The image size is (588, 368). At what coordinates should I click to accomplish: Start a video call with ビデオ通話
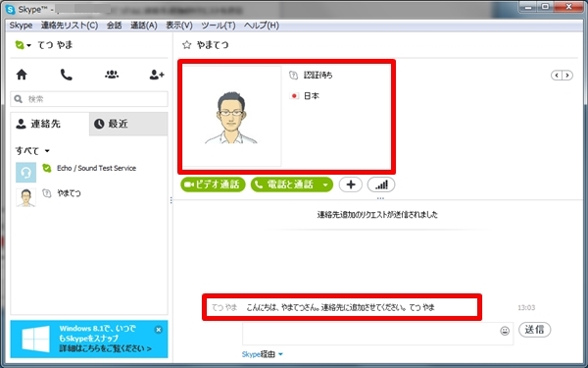click(213, 184)
